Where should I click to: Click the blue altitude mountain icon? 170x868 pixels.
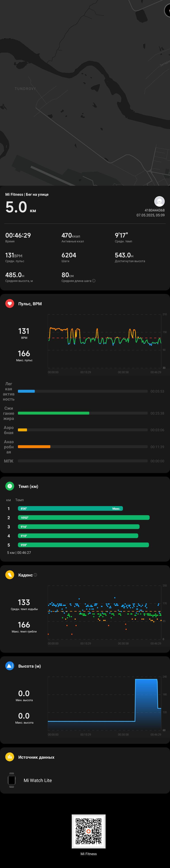10,666
